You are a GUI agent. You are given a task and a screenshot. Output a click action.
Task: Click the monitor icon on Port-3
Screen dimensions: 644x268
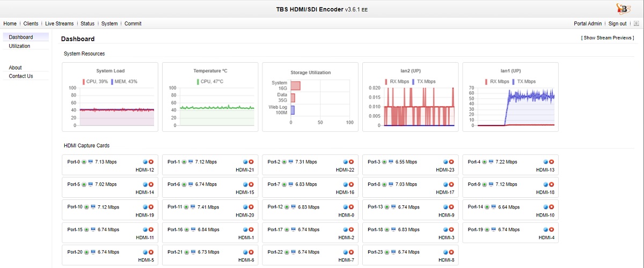click(391, 162)
